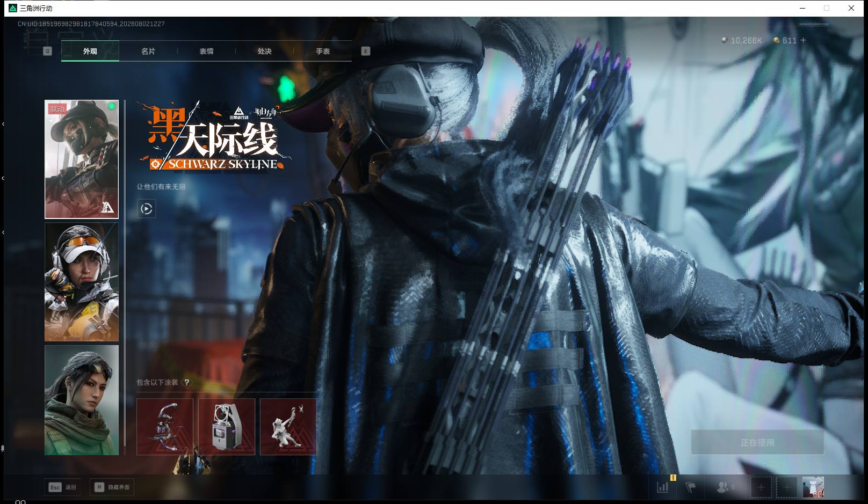The width and height of the screenshot is (868, 504).
Task: Click the 包含以下涂装 label
Action: point(157,383)
